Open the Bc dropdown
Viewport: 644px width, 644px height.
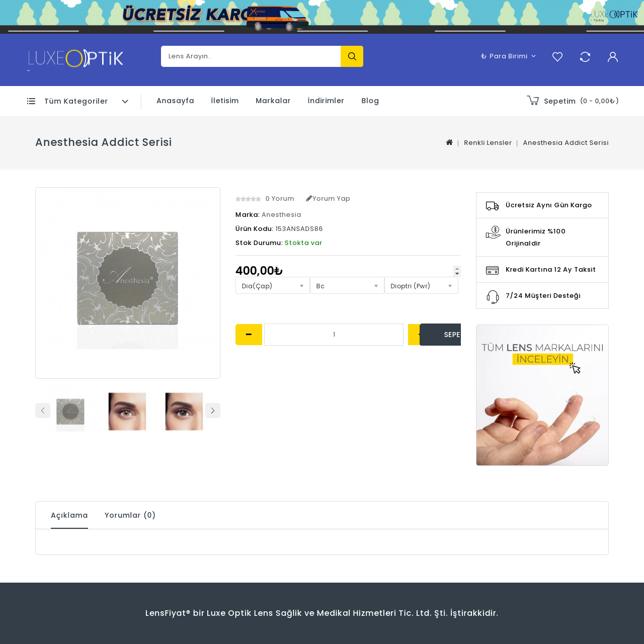pyautogui.click(x=347, y=286)
